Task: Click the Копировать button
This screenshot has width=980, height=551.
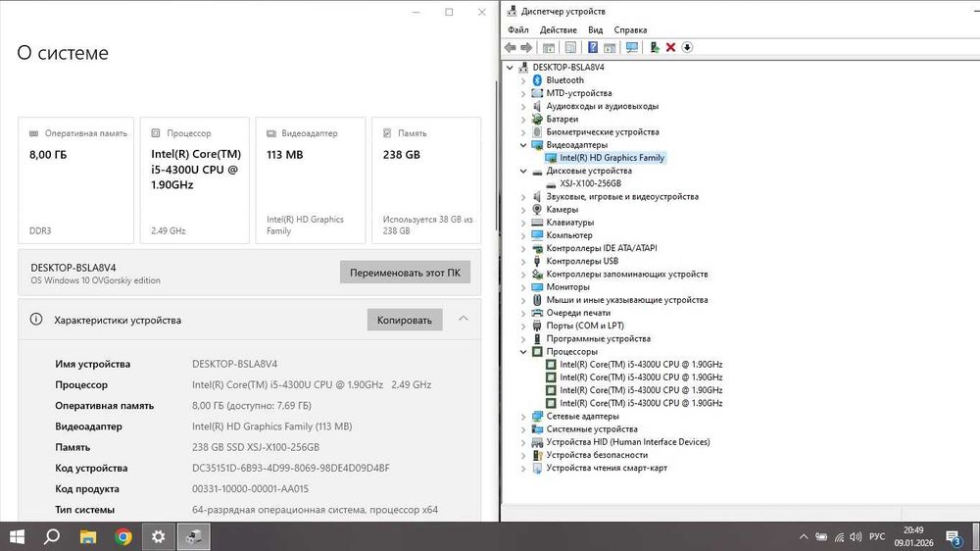Action: (405, 320)
